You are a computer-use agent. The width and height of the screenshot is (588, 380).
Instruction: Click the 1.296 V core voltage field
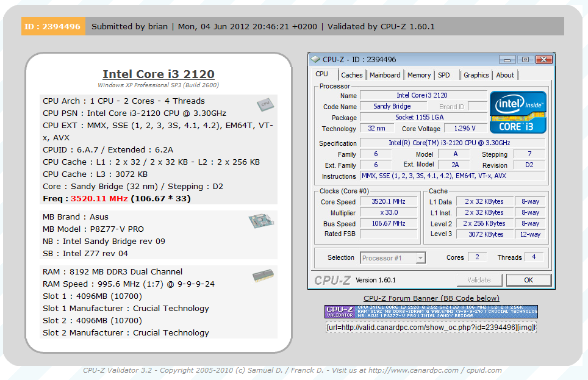point(465,128)
